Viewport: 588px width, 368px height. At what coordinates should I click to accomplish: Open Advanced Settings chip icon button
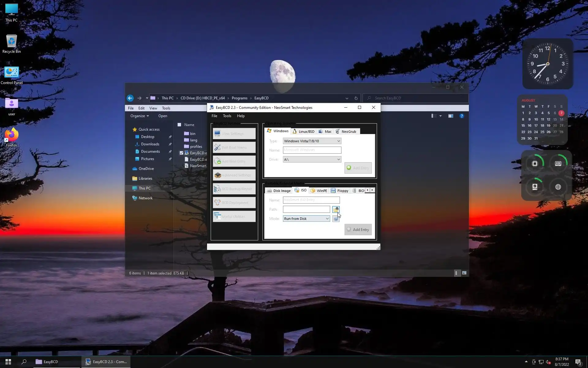(x=234, y=175)
